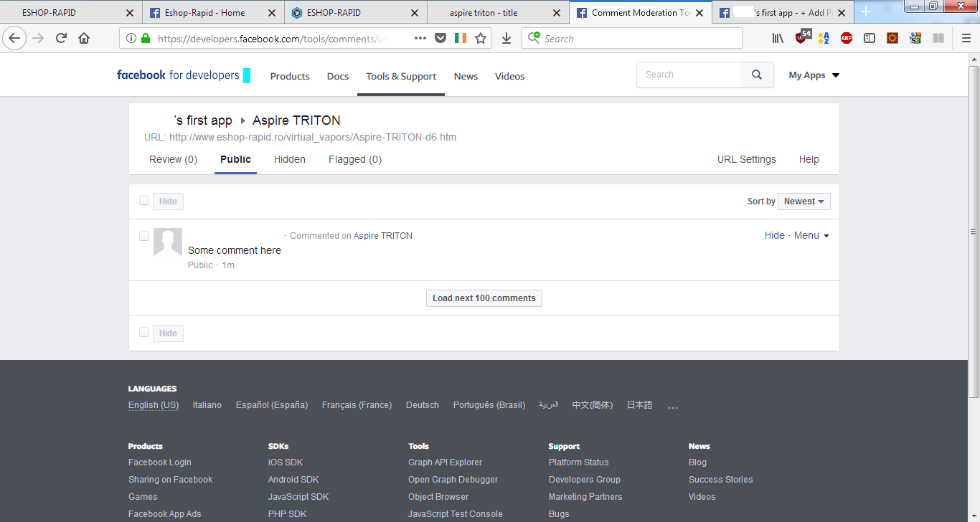This screenshot has height=522, width=980.
Task: Open the Products navigation menu
Action: (290, 76)
